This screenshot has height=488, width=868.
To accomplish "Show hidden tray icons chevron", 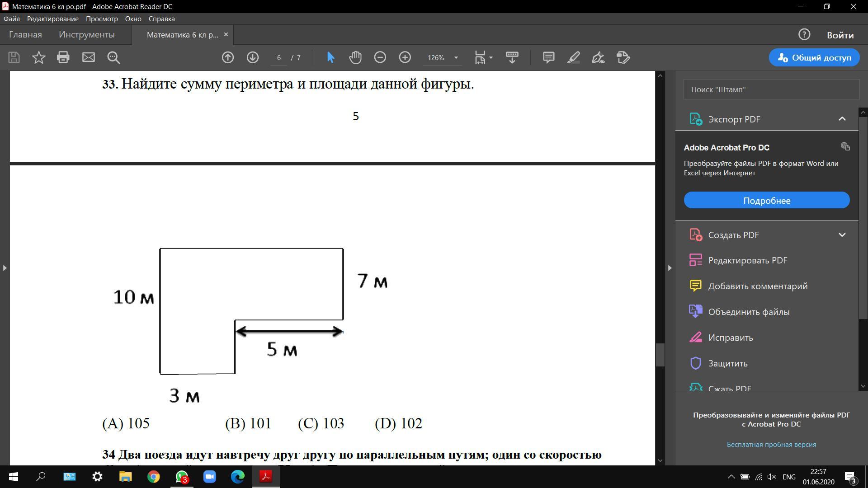I will pos(731,477).
